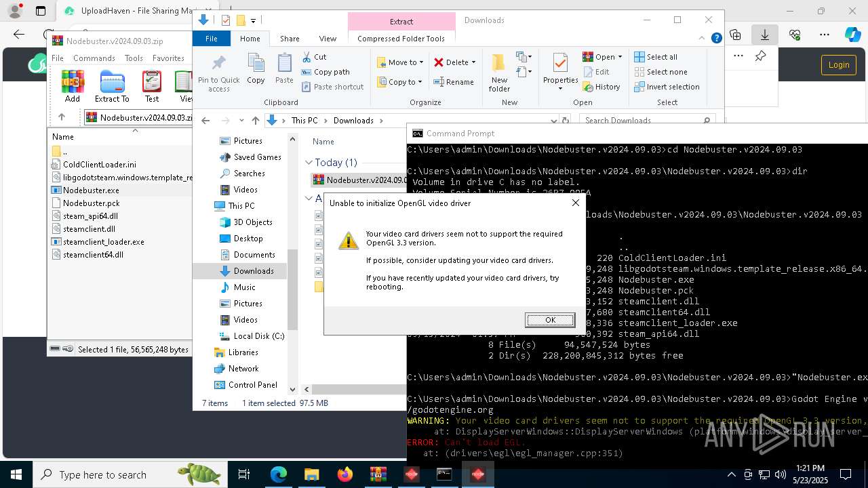Select Nodebuster.pck in WinRAR list
Screen dimensions: 868x488
(91, 203)
